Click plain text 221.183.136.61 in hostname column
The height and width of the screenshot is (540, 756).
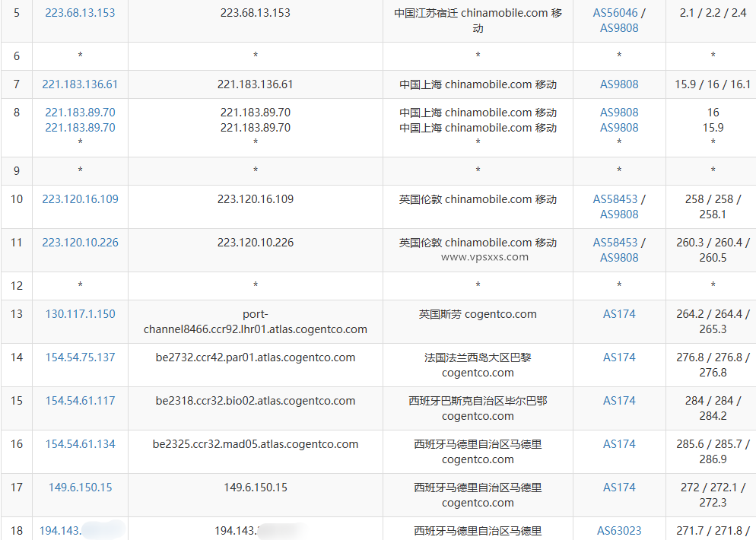coord(256,84)
